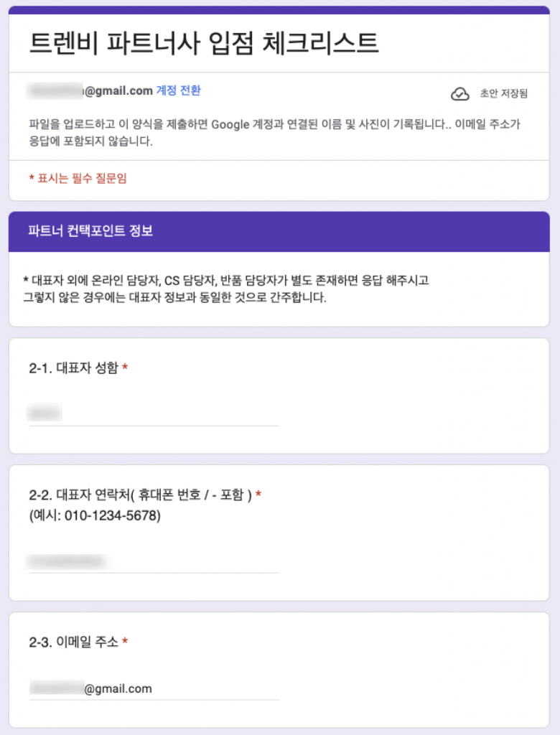Click the red asterisk beside 대표자 성함
560x735 pixels.
click(x=125, y=367)
